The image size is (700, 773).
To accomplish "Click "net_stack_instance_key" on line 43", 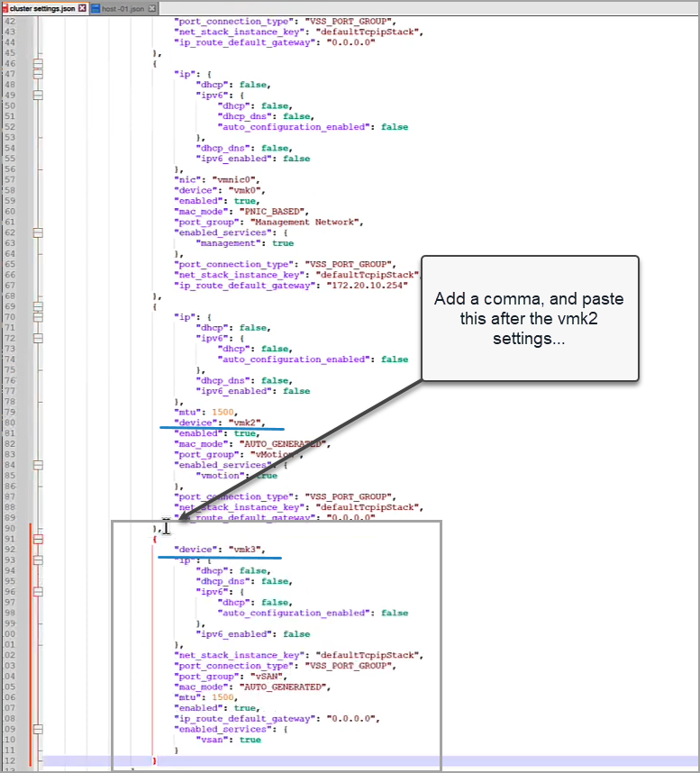I will click(x=239, y=32).
